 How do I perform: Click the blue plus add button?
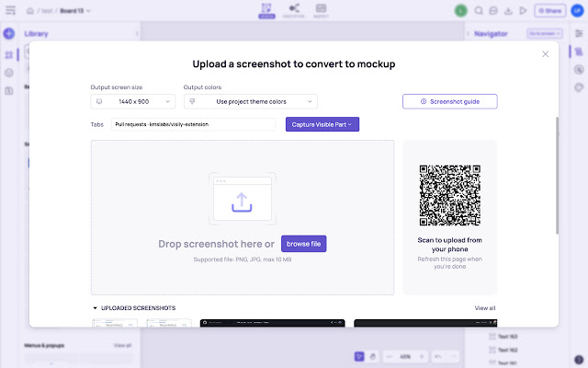click(x=9, y=33)
